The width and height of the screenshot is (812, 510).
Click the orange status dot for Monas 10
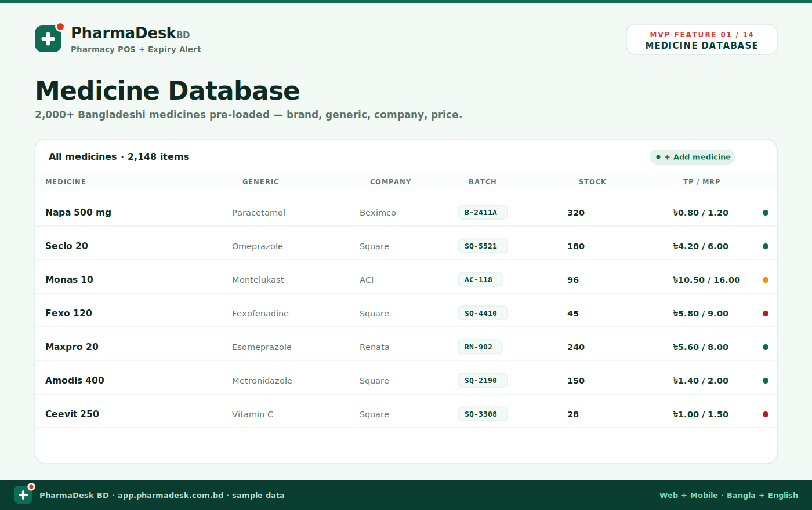766,280
